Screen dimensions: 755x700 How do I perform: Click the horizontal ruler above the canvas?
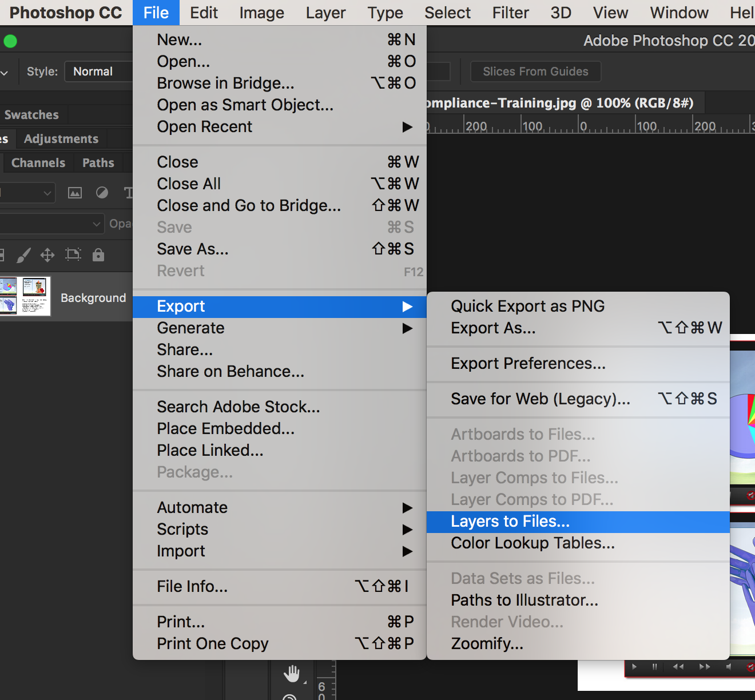590,125
